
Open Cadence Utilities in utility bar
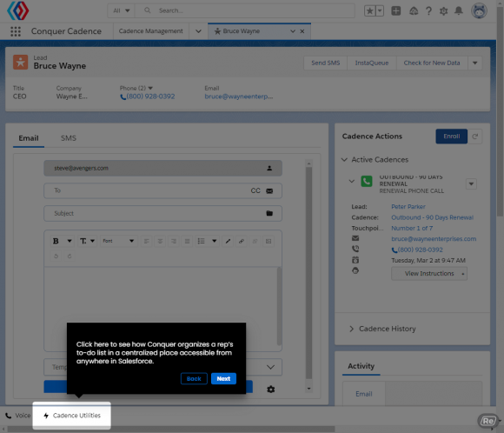[71, 416]
